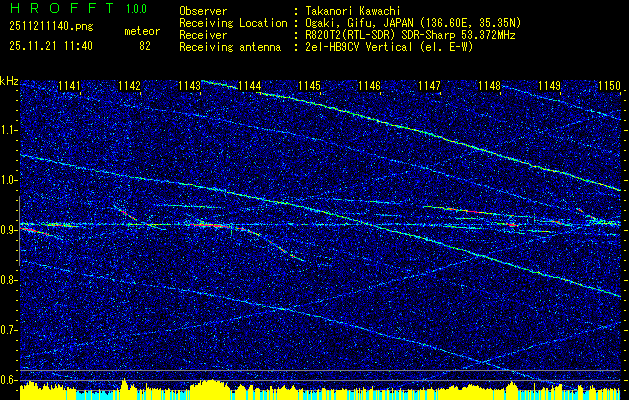Click the Observer label
Image resolution: width=629 pixels, height=400 pixels.
[203, 11]
